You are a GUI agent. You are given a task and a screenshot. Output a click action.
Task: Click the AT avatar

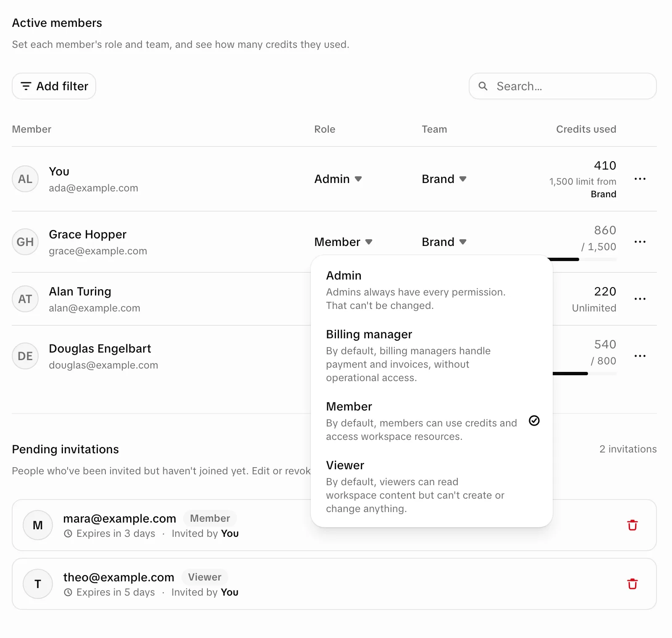(25, 299)
